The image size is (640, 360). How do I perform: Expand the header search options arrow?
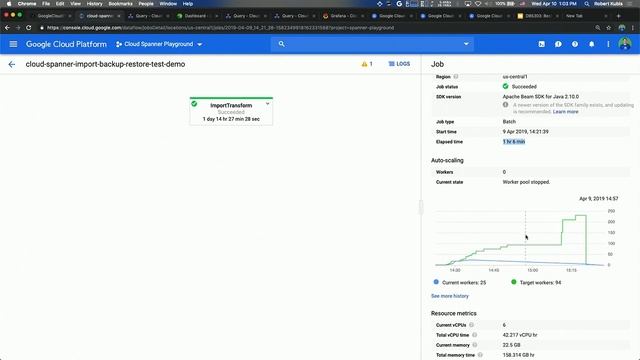pyautogui.click(x=466, y=44)
